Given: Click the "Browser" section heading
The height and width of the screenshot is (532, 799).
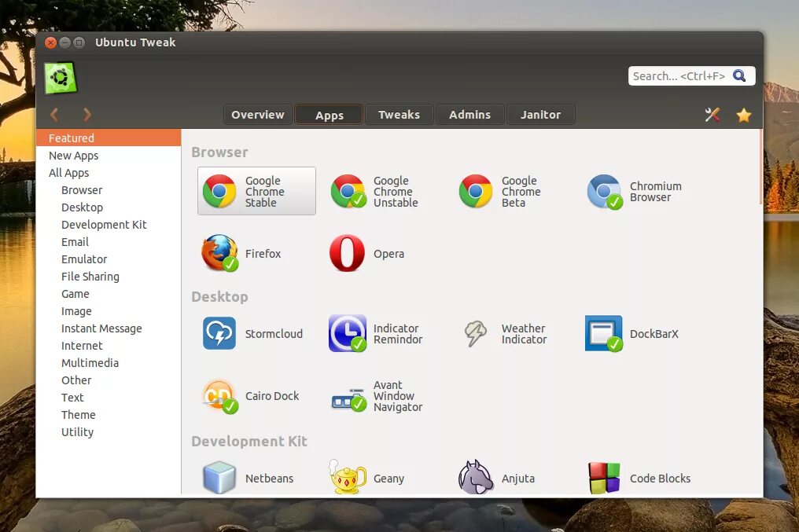Looking at the screenshot, I should (x=219, y=152).
